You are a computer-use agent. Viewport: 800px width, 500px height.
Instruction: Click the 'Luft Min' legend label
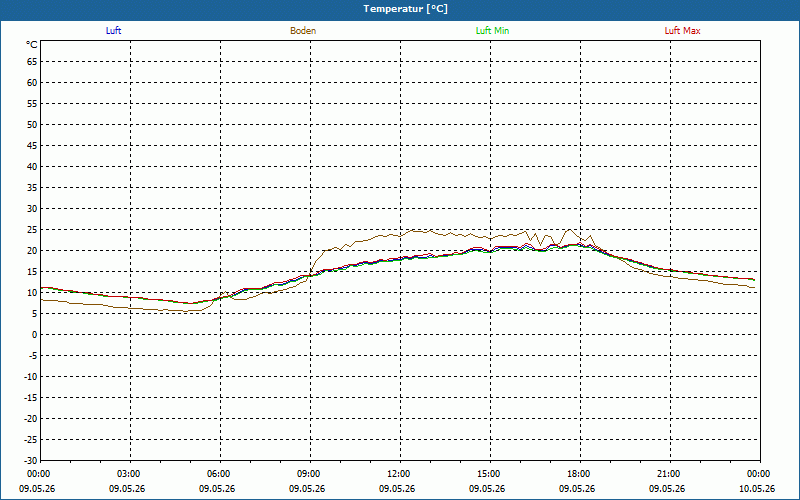tap(492, 31)
